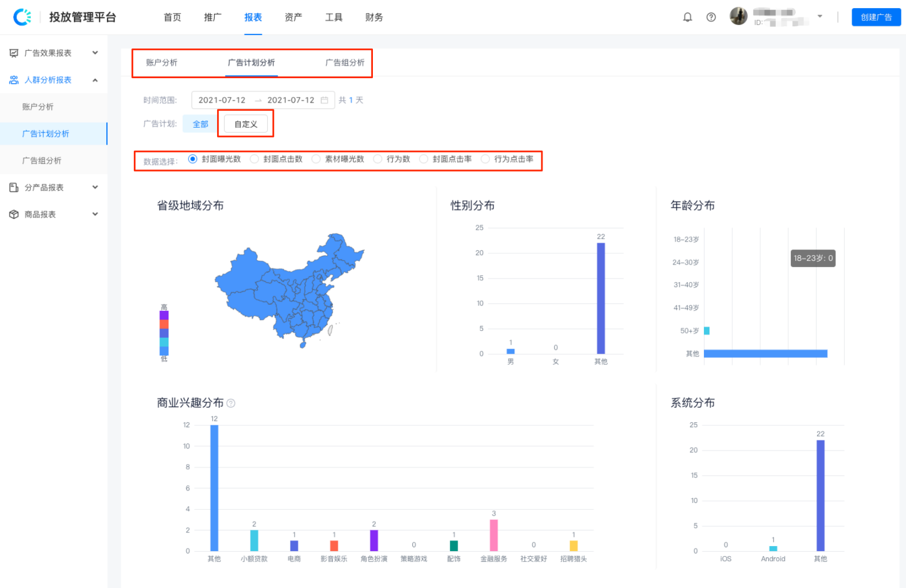Switch to the 账户分析 tab
Viewport: 906px width, 588px height.
tap(161, 63)
